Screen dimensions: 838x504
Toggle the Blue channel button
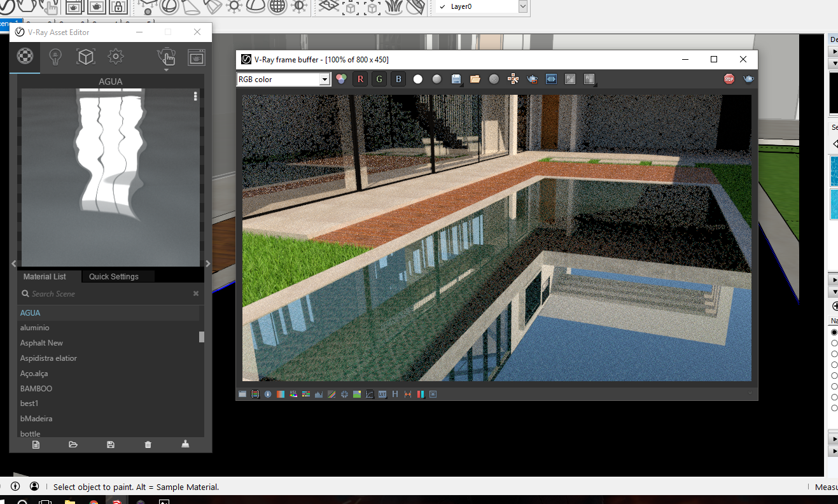click(x=399, y=79)
